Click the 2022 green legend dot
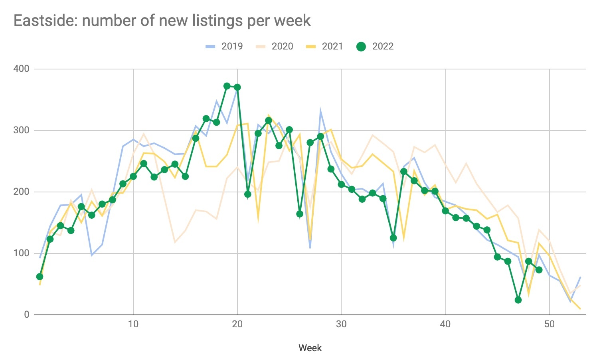Image resolution: width=597 pixels, height=364 pixels. [361, 47]
